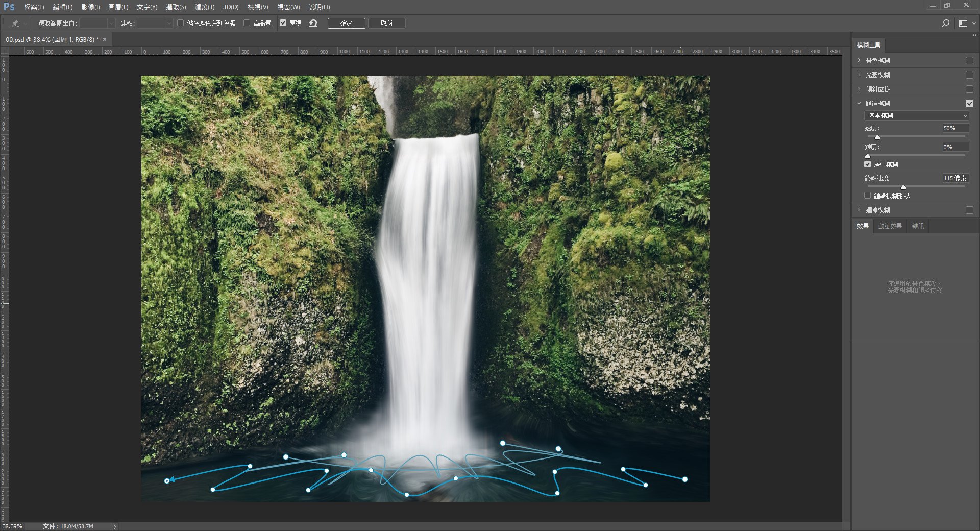Uncheck the 居中模糊 checkbox
This screenshot has height=531, width=980.
coord(867,164)
